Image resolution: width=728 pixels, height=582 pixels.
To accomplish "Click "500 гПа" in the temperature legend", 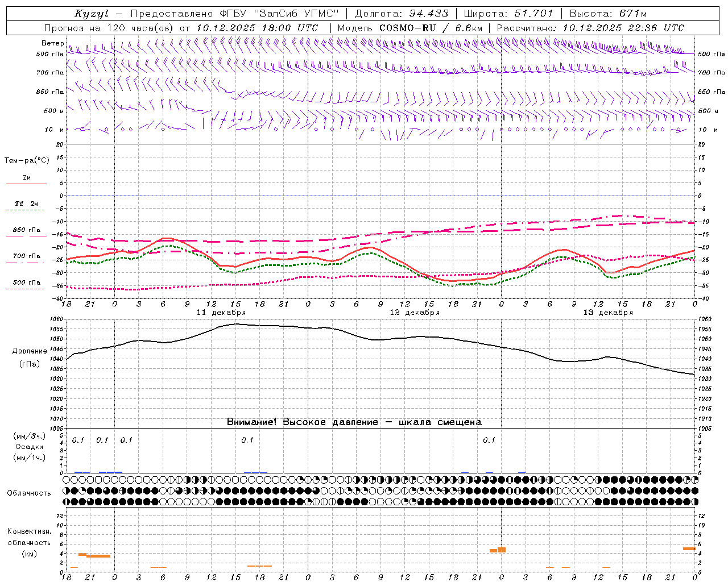I will point(27,282).
